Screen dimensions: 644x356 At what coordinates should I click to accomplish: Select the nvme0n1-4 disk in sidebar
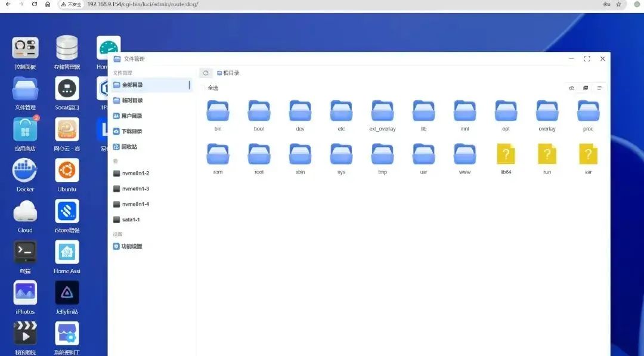(x=151, y=204)
